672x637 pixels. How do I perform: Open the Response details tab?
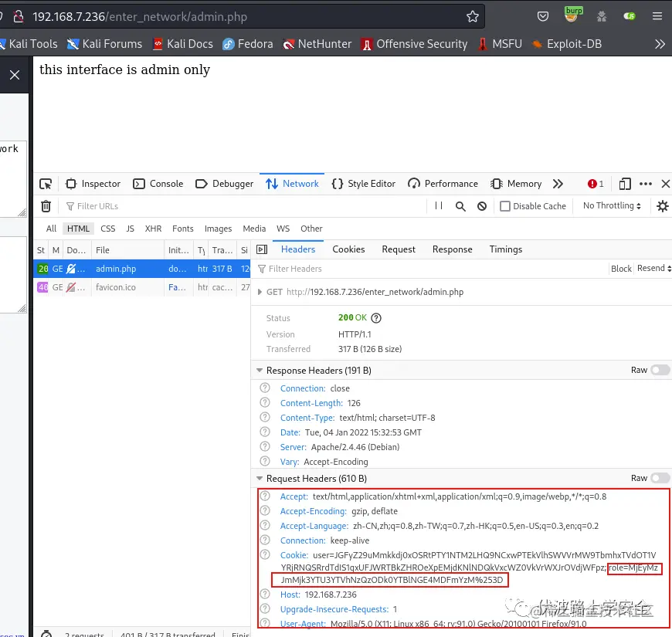pyautogui.click(x=452, y=249)
